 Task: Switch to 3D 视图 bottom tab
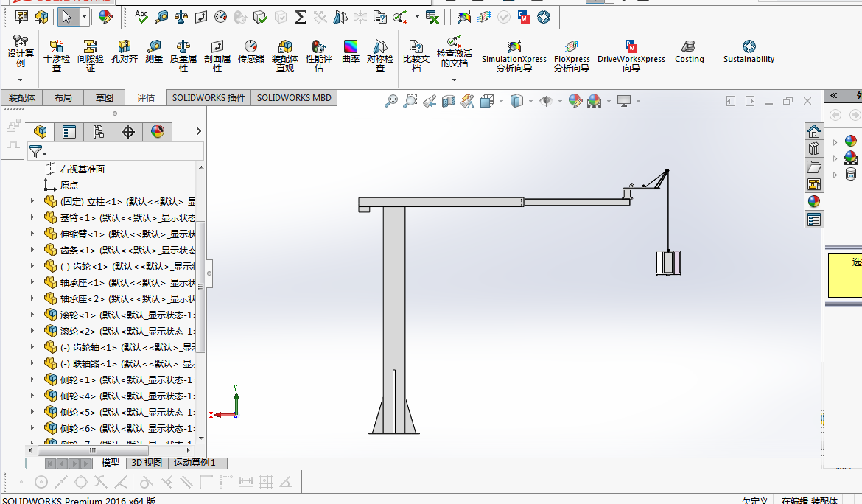coord(147,463)
